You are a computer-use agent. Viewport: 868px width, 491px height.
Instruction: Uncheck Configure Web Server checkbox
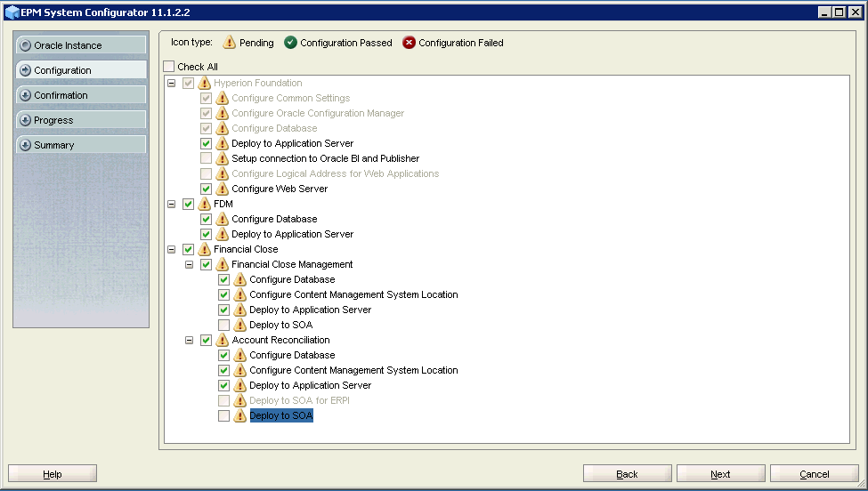click(206, 189)
